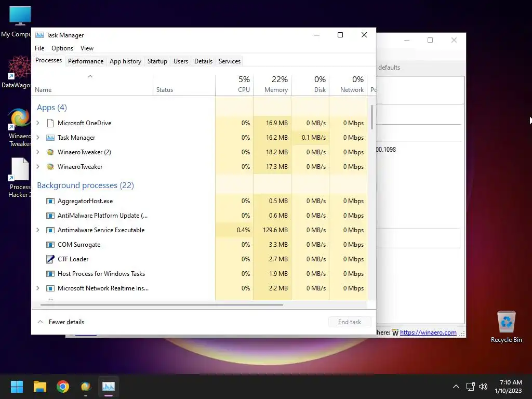Select the Winaero Tweaker desktop shortcut
532x399 pixels.
click(19, 128)
